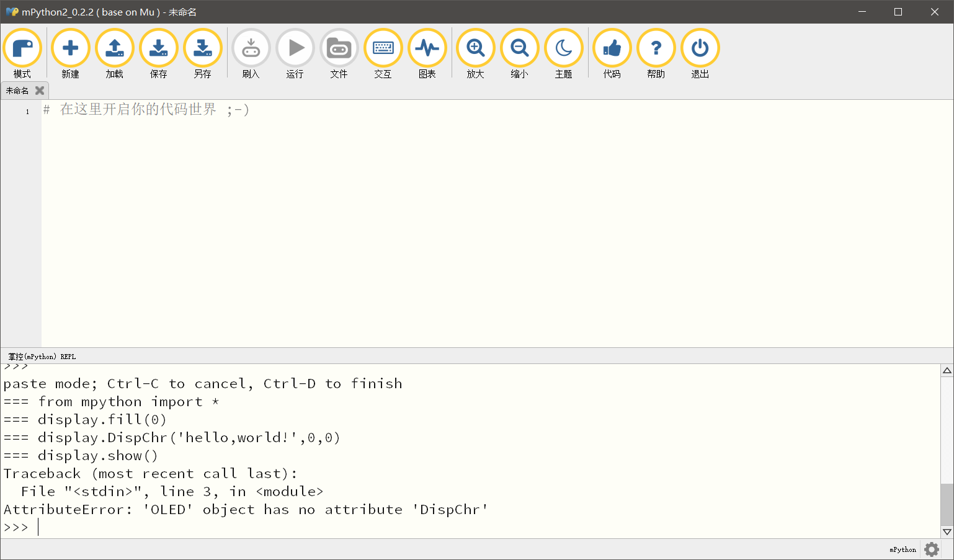Click the 'display.fill(0)' line in REPL
Screen dimensions: 954x560
(85, 419)
